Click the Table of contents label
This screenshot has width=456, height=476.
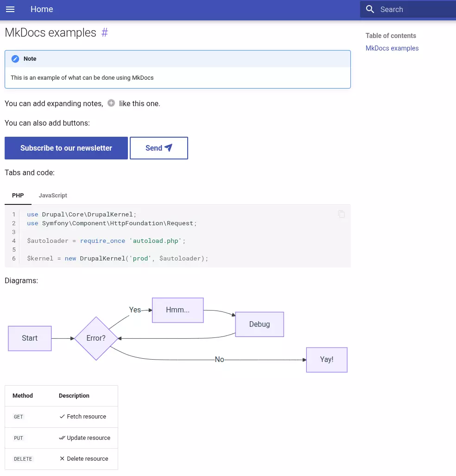point(391,36)
